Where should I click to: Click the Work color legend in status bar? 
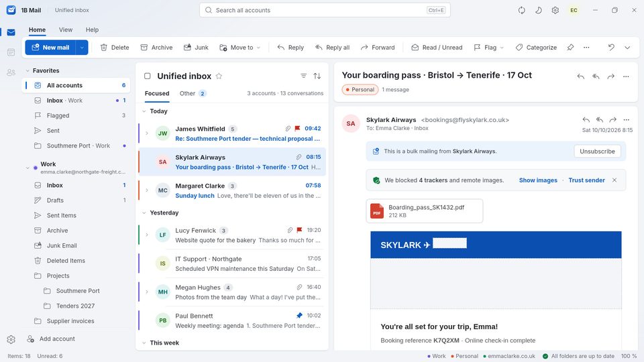(x=436, y=356)
